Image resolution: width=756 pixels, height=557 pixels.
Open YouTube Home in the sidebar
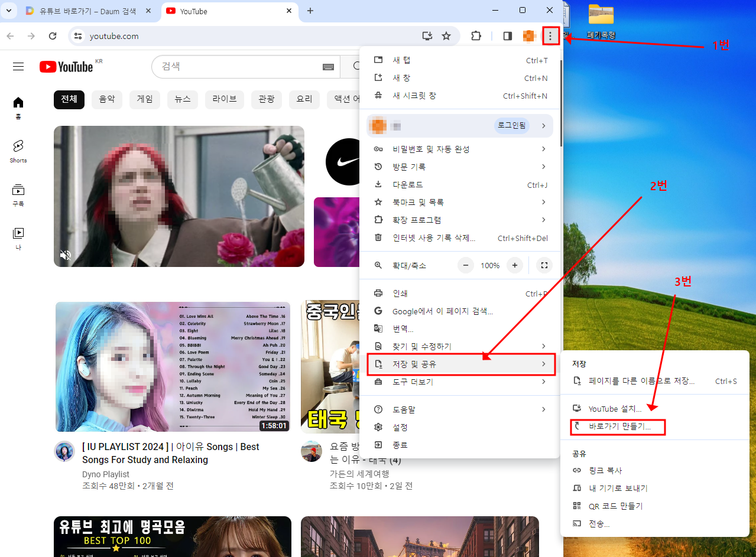18,108
